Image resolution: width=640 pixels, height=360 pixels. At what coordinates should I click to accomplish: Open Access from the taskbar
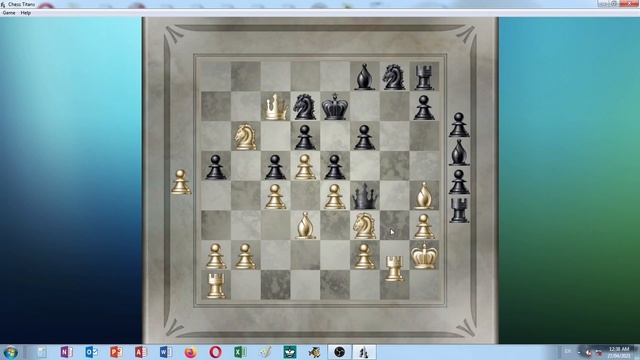(x=141, y=352)
